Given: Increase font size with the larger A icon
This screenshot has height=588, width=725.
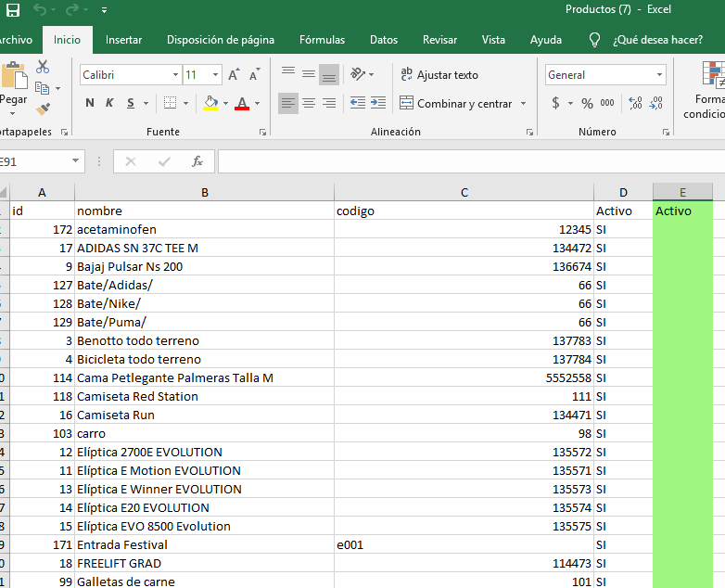Looking at the screenshot, I should (x=234, y=75).
